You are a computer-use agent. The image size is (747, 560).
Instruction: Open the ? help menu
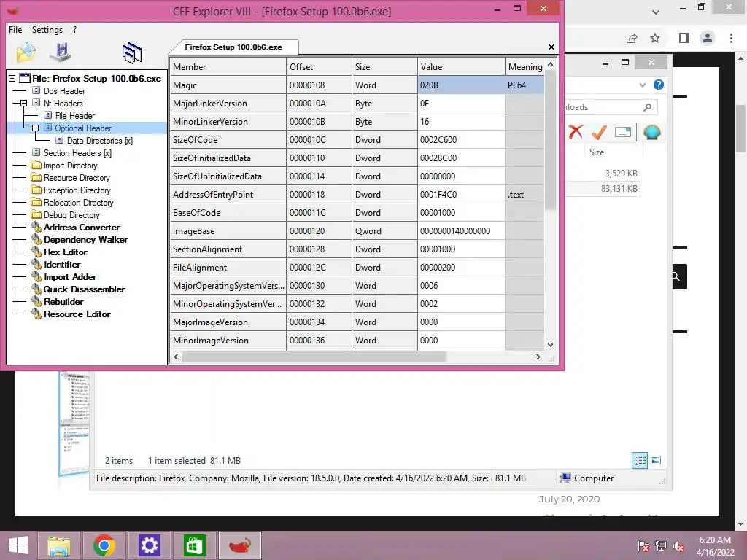(x=75, y=29)
